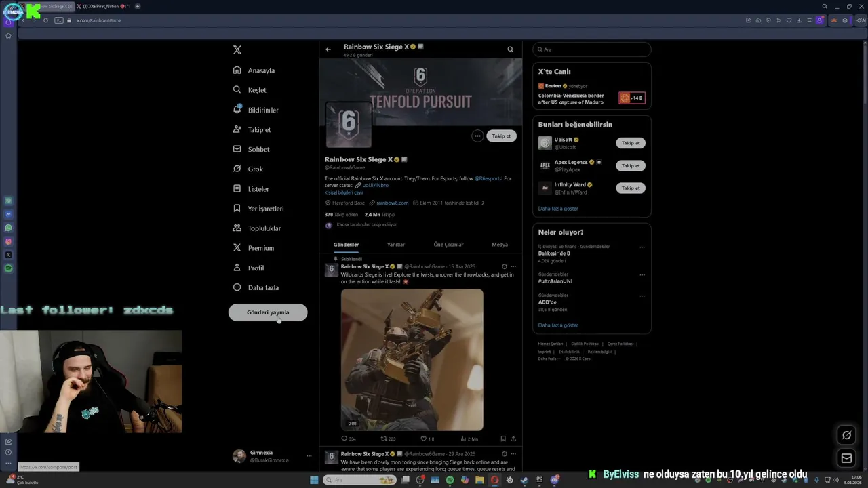
Task: Click the Windows taskbar search box
Action: point(359,480)
